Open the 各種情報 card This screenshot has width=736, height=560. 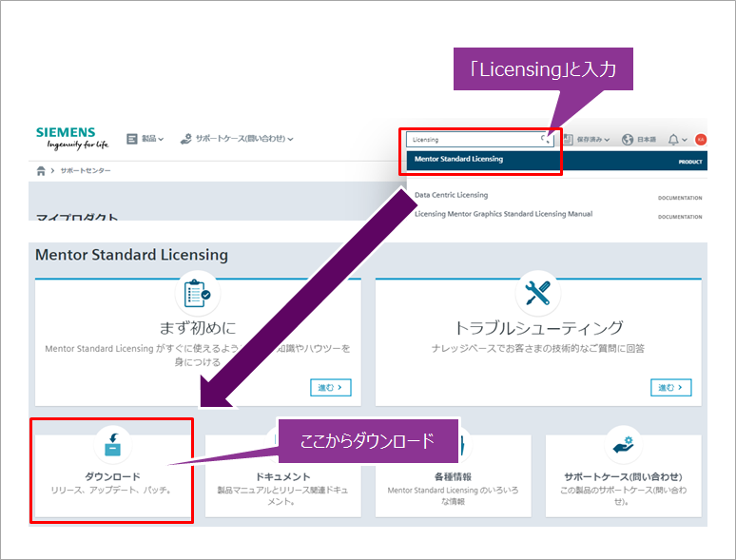(453, 476)
